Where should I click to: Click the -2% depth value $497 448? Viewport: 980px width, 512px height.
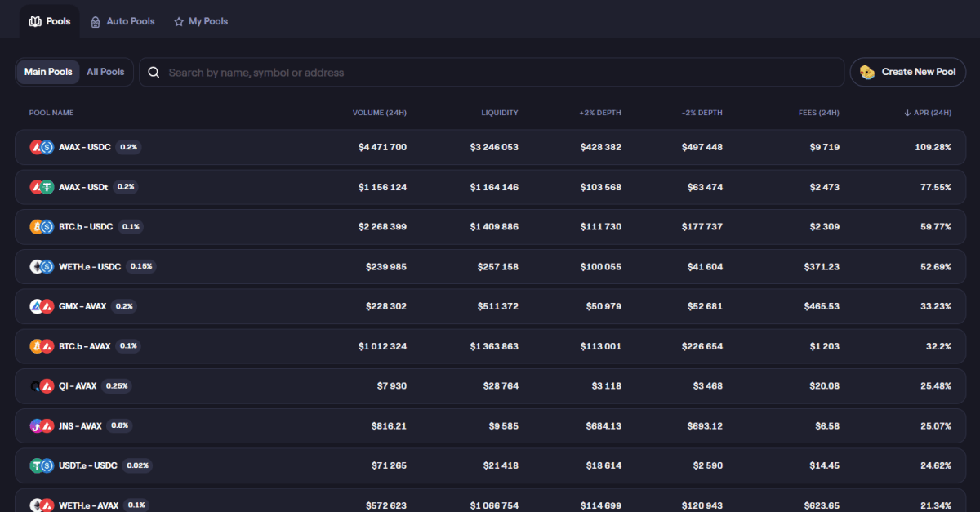tap(702, 147)
